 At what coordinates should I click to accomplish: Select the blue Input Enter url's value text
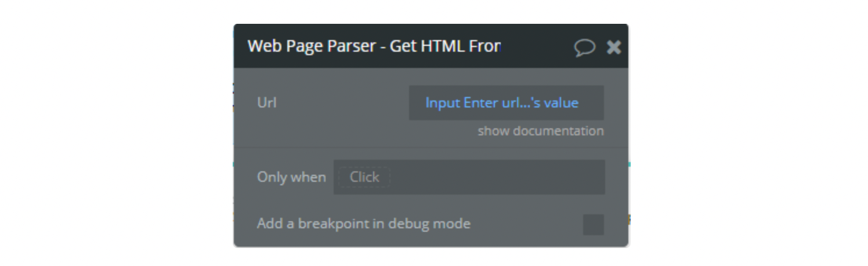tap(502, 103)
